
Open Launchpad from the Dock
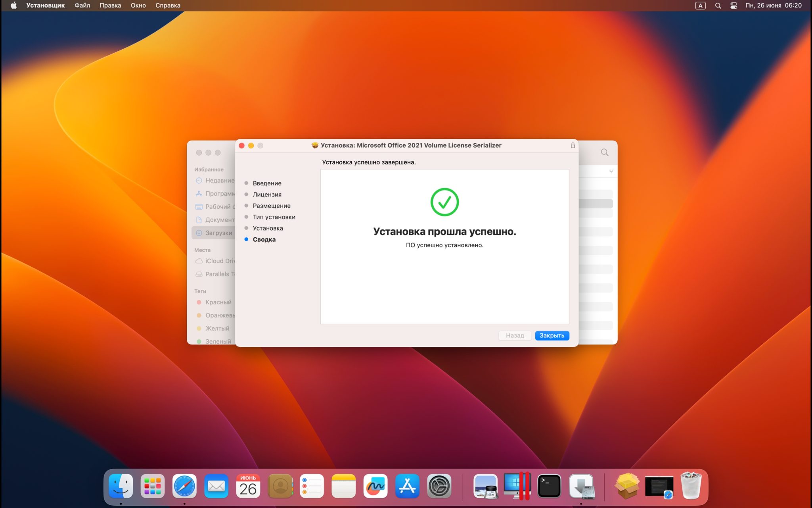click(153, 486)
